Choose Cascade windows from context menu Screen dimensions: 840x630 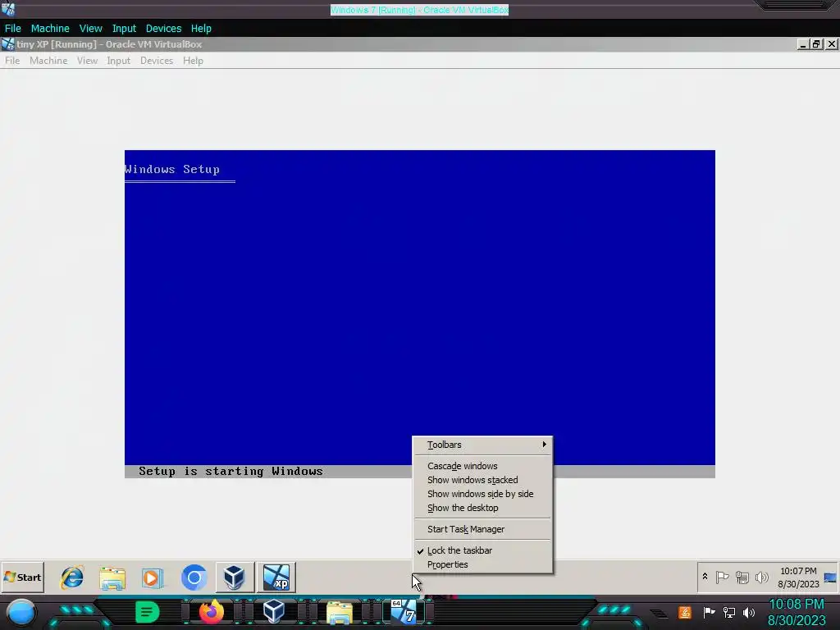[483, 466]
